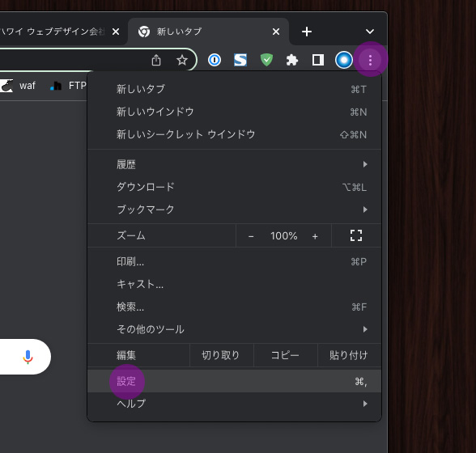Screen dimensions: 476x453
Task: Open the FTP bookmark
Action: tap(68, 86)
